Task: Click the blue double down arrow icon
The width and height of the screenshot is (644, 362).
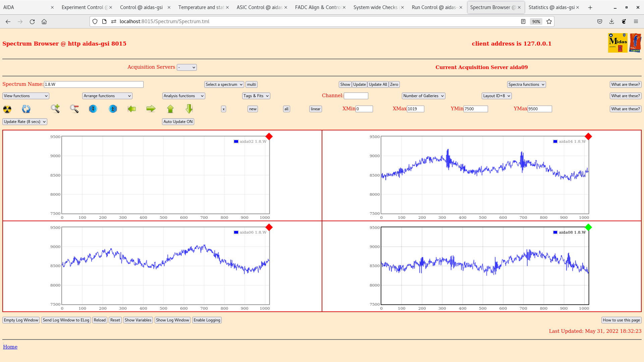Action: [x=93, y=109]
